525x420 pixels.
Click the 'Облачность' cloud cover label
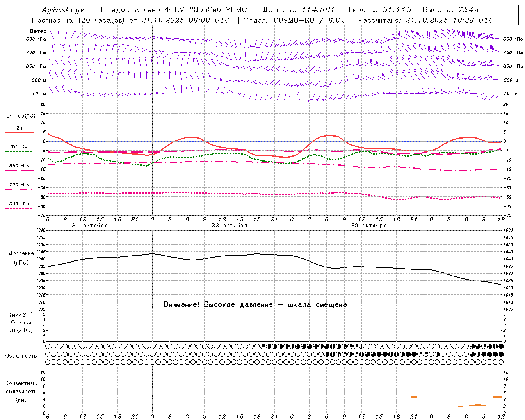21,356
